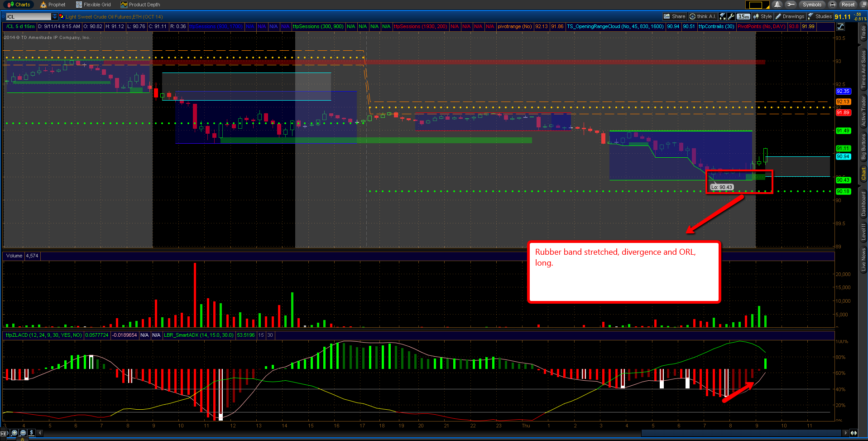Screen dimensions: 868x441
Task: Click the /CL 5 d 15m chart label
Action: click(20, 26)
